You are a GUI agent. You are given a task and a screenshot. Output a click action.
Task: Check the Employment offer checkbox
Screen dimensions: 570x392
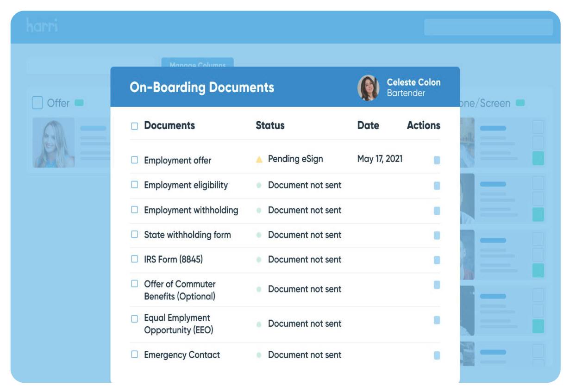point(135,160)
